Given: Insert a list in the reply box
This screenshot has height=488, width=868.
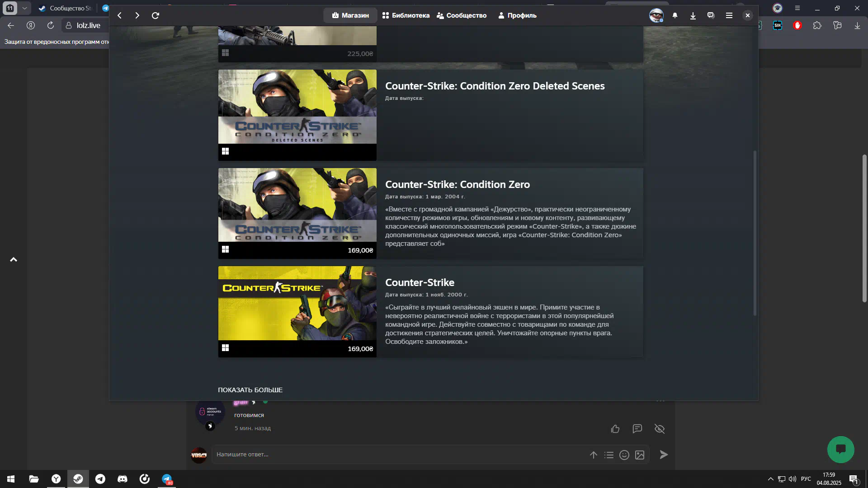Looking at the screenshot, I should [609, 455].
